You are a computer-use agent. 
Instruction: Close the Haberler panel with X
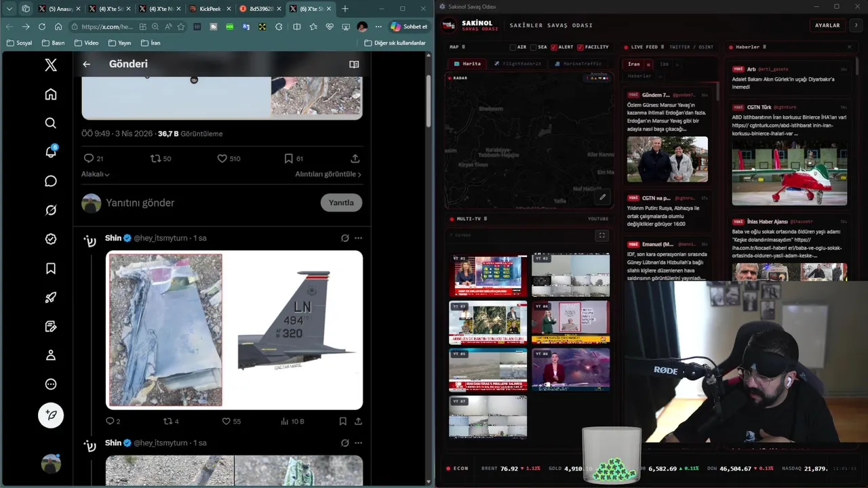point(849,47)
